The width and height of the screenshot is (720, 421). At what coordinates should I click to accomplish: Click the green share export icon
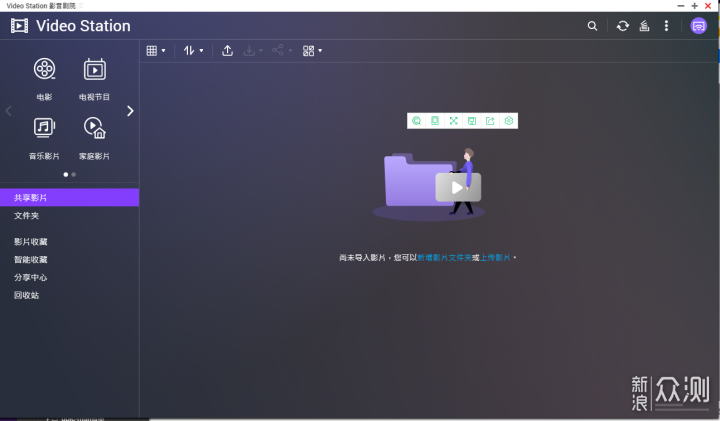click(490, 121)
